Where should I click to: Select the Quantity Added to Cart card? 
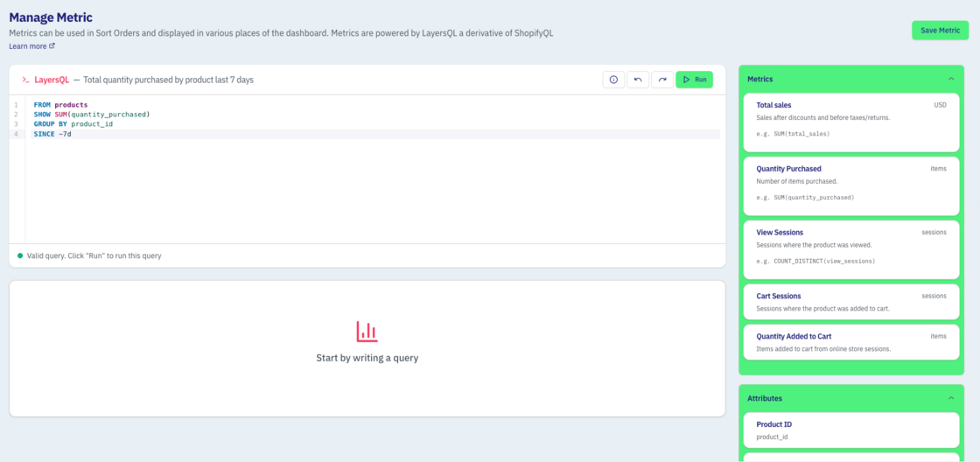click(x=851, y=342)
